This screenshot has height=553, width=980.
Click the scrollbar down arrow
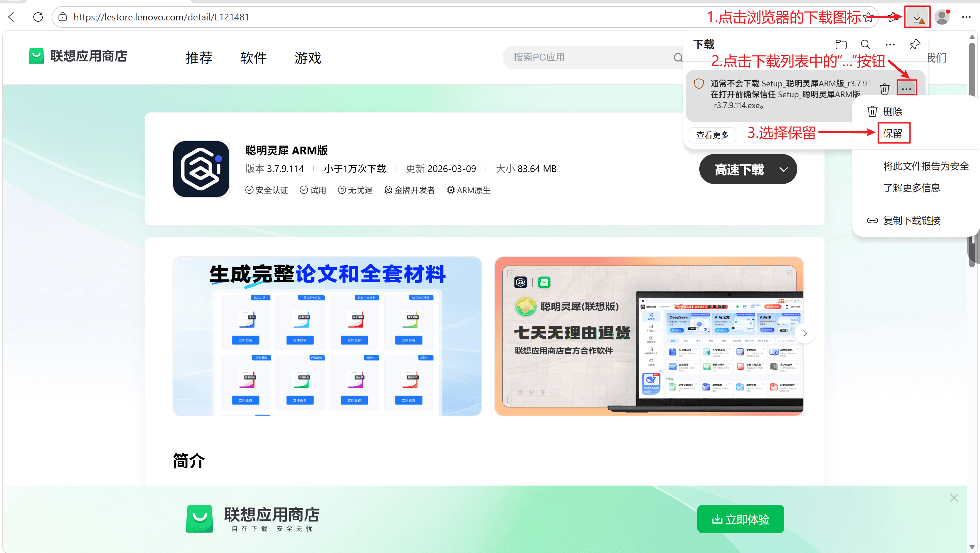click(972, 547)
